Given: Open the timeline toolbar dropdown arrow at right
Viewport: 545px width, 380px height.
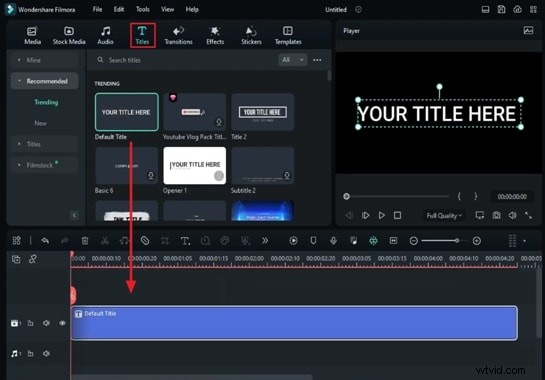Looking at the screenshot, I should [x=524, y=241].
